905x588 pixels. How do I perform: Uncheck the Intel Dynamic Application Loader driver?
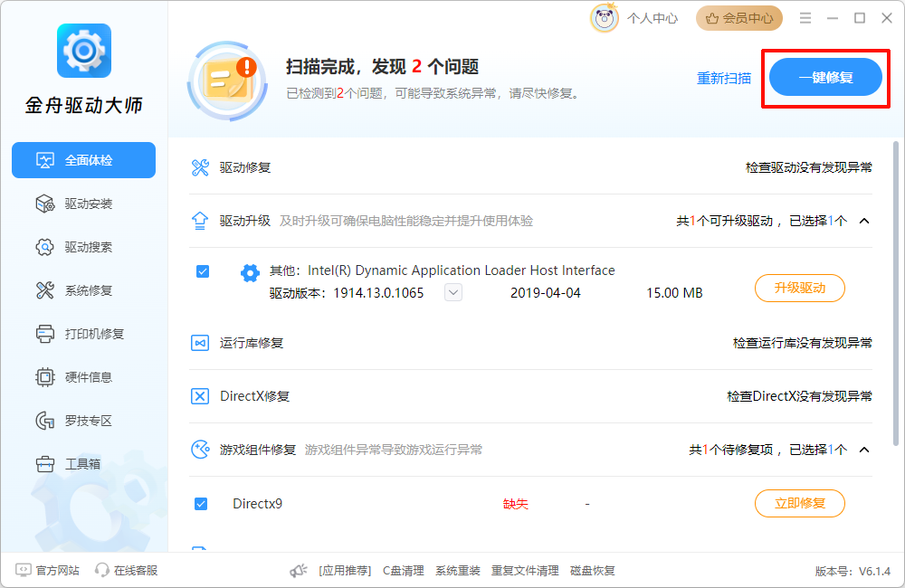point(201,270)
